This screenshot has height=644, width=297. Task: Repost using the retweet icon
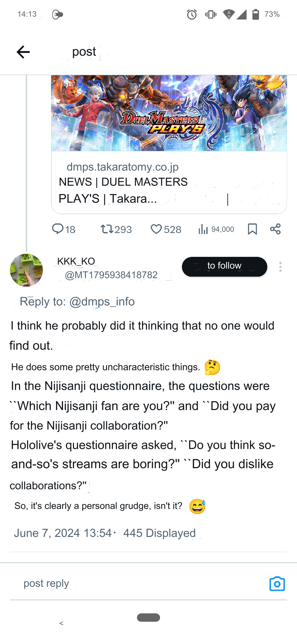click(x=107, y=229)
